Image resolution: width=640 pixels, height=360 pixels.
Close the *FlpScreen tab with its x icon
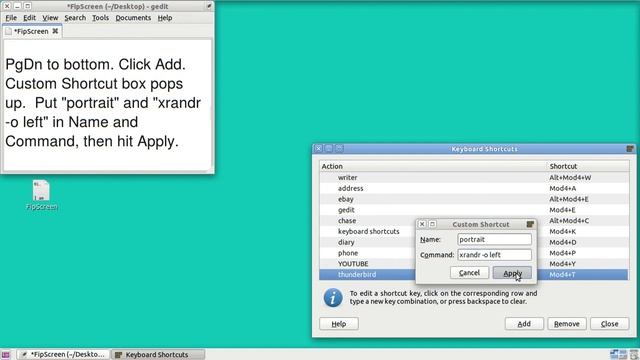pyautogui.click(x=55, y=31)
